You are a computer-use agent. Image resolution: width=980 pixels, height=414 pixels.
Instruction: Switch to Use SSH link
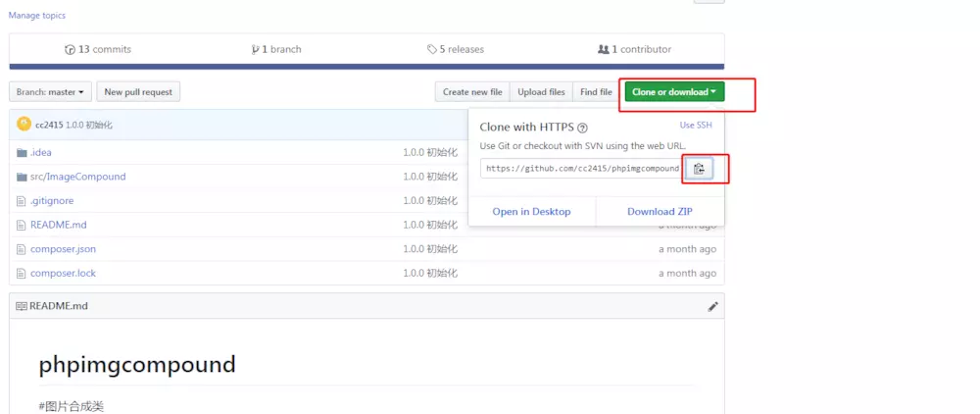[696, 125]
